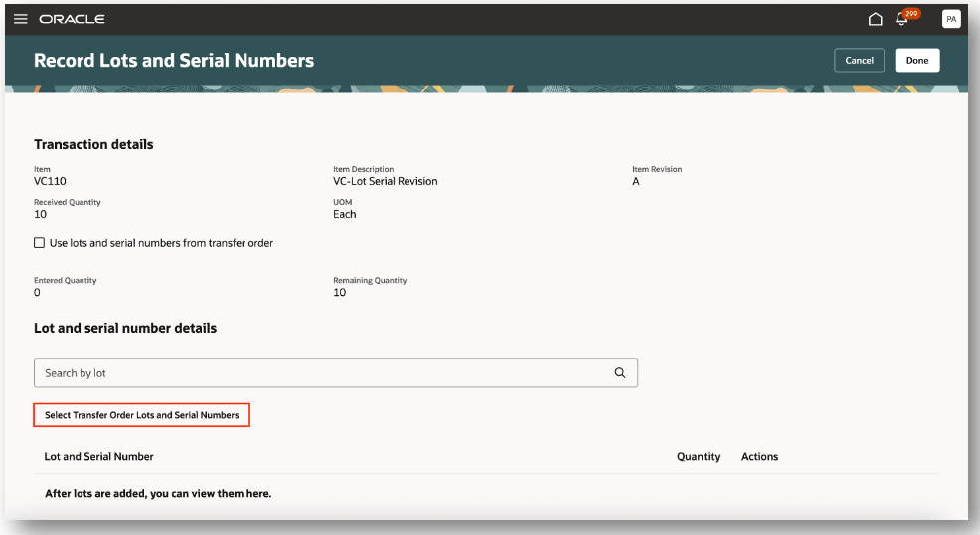Open the PA user profile avatar

950,19
